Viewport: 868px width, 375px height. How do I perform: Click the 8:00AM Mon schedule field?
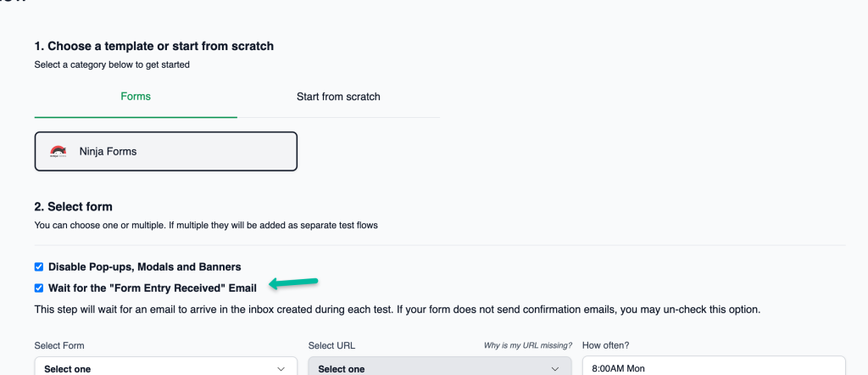coord(714,367)
